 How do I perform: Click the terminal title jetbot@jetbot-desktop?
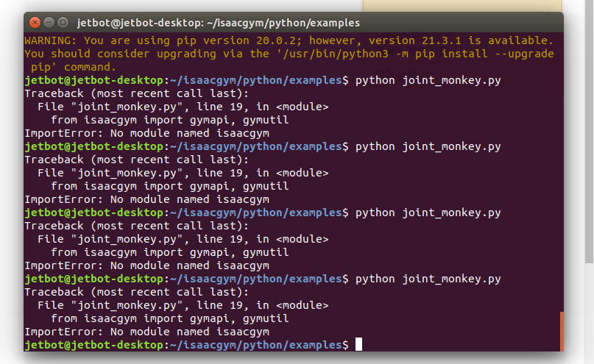click(218, 23)
